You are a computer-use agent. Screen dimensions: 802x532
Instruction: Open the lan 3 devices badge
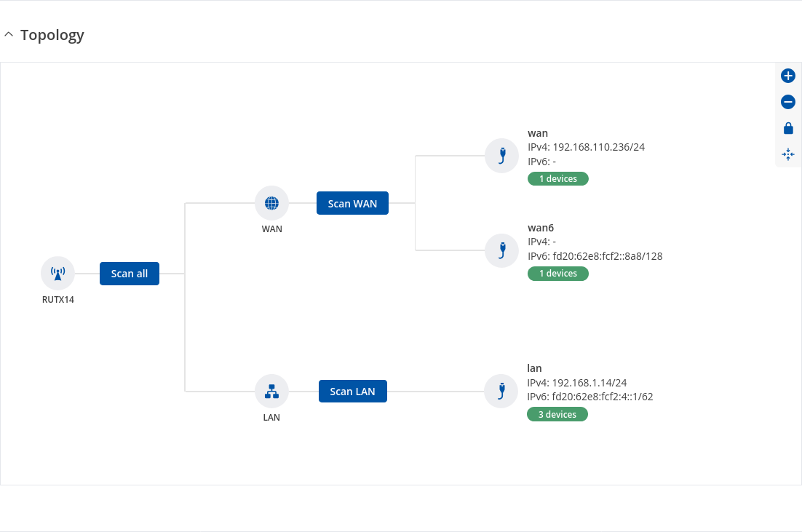coord(557,415)
